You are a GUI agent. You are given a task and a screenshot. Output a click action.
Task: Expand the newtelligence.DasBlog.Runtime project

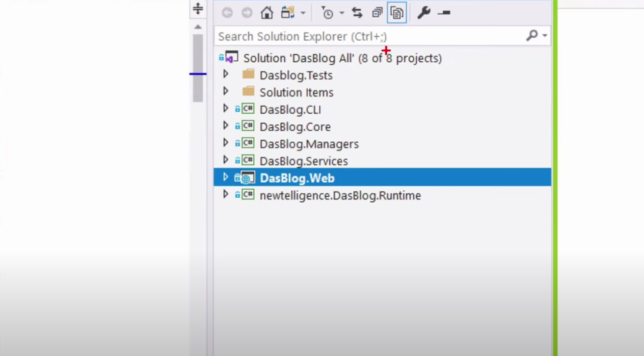coord(226,195)
